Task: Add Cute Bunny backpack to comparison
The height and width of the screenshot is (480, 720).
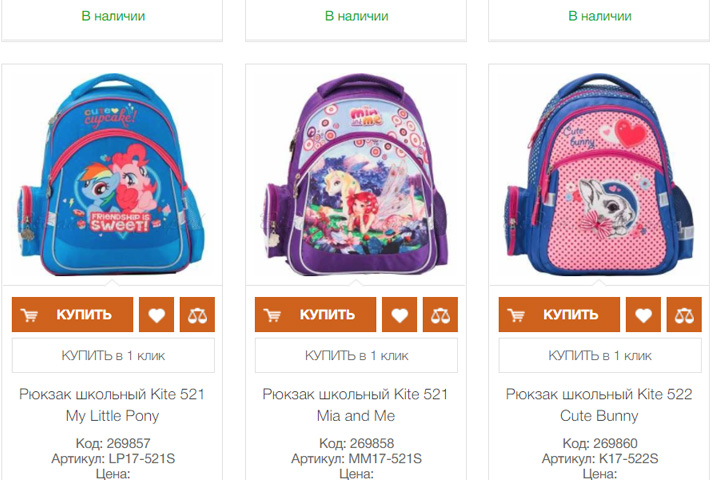Action: (x=684, y=315)
